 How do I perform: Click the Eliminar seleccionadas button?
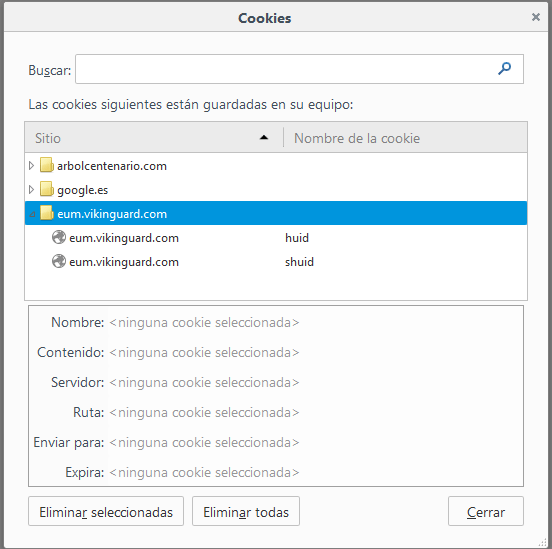pos(106,511)
